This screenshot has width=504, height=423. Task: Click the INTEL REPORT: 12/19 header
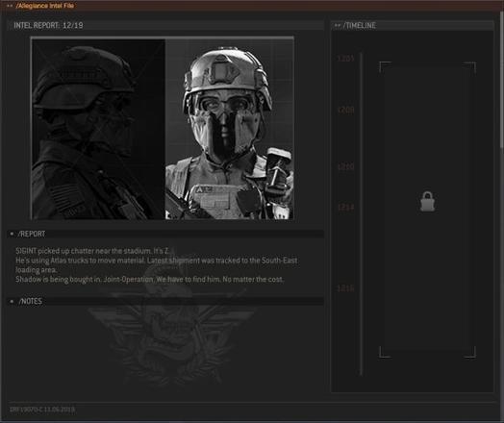(48, 25)
